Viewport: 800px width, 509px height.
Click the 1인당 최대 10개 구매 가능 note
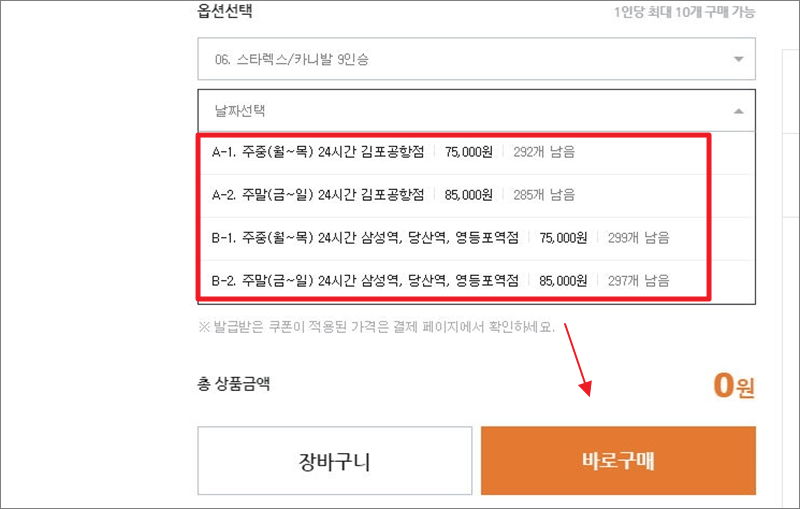pos(684,12)
